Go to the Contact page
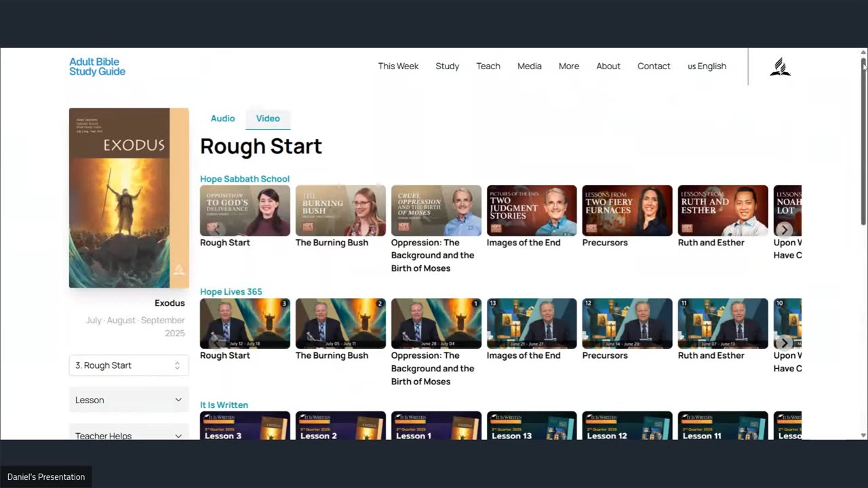The width and height of the screenshot is (868, 488). point(654,66)
